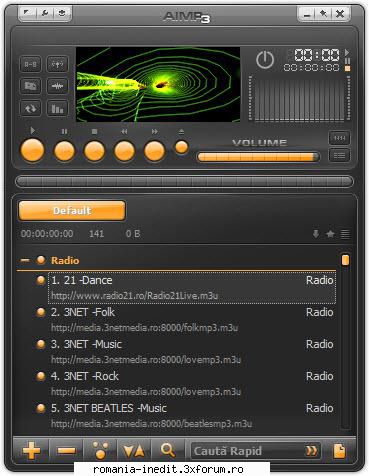Click the power standby icon
Viewport: 369px width, 476px height.
pos(265,60)
